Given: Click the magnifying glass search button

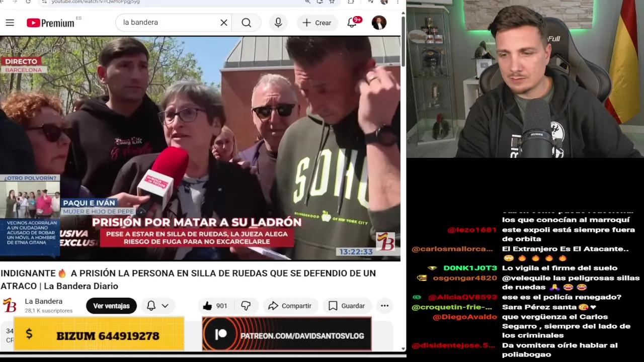Looking at the screenshot, I should [x=246, y=23].
